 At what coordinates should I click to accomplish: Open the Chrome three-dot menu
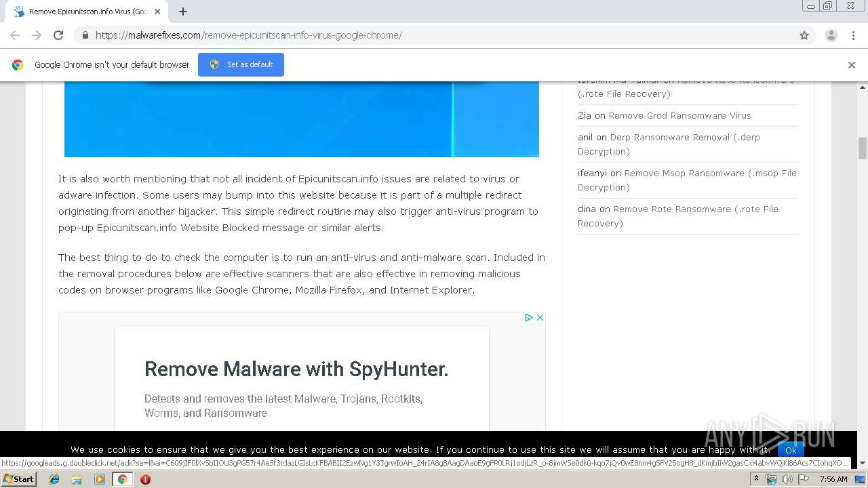click(853, 35)
